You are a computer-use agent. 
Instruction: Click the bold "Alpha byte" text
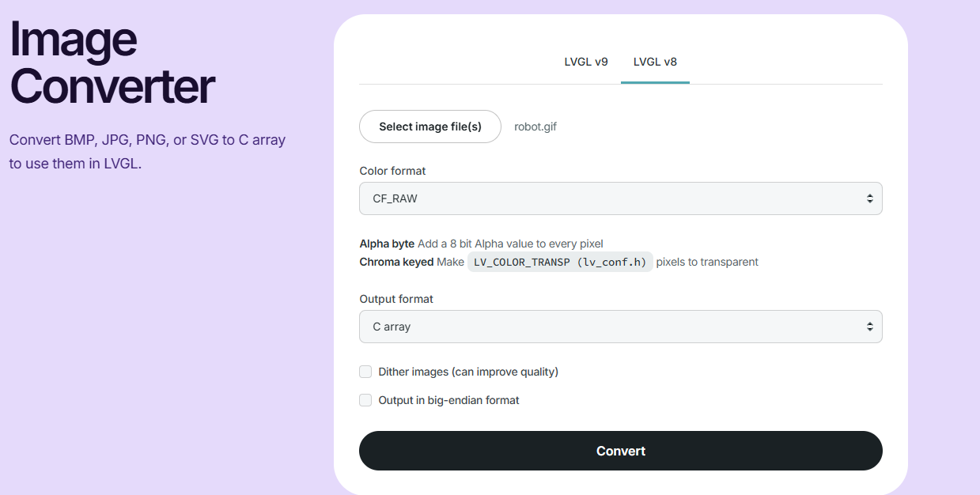[387, 244]
